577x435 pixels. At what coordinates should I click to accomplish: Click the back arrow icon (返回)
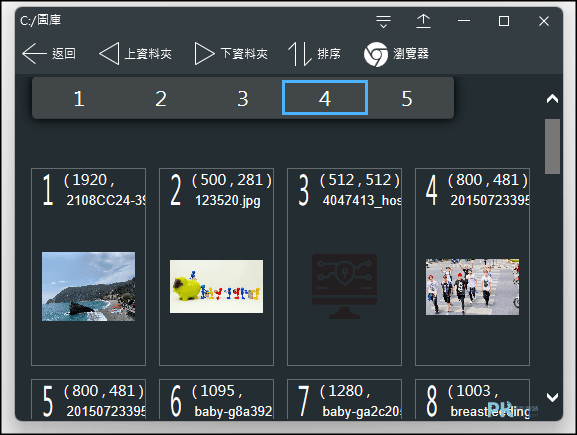(x=34, y=54)
